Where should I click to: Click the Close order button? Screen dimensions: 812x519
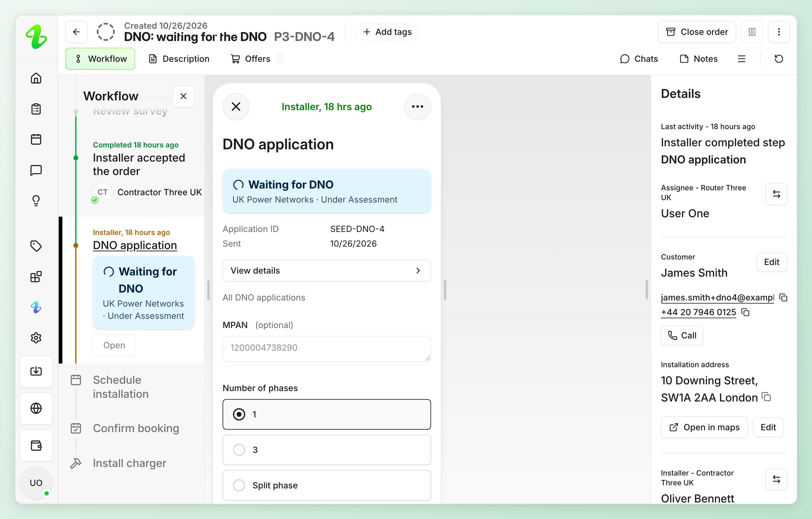(x=697, y=32)
